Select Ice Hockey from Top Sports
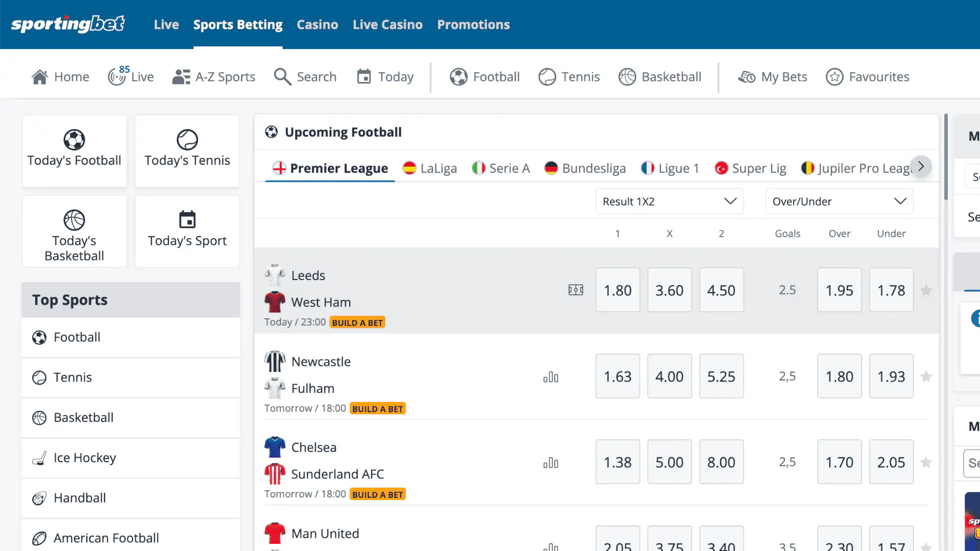This screenshot has width=980, height=551. pos(85,458)
